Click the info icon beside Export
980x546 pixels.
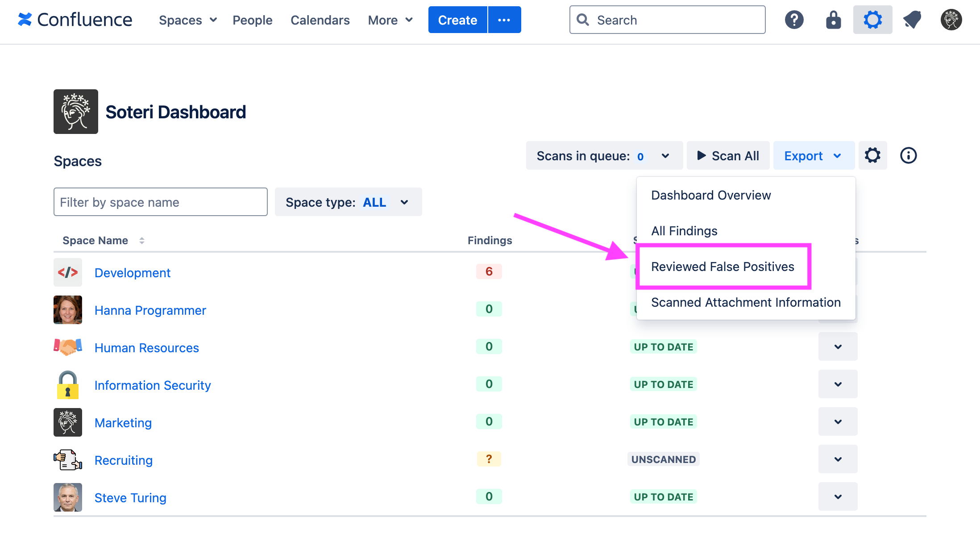908,155
